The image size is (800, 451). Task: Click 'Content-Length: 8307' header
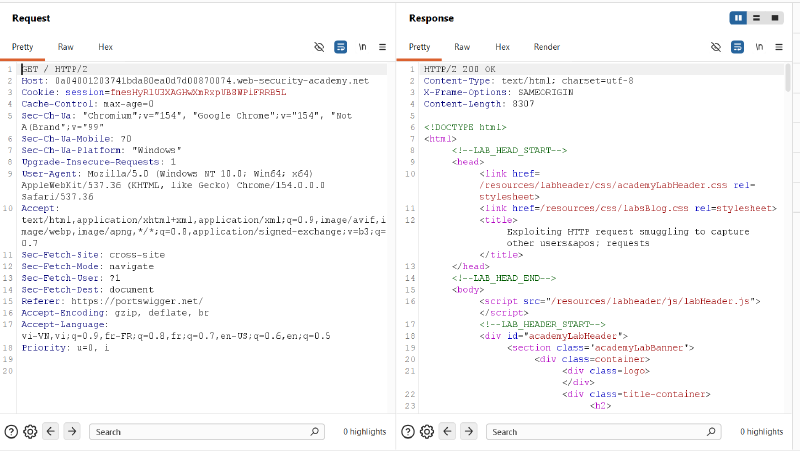click(479, 104)
